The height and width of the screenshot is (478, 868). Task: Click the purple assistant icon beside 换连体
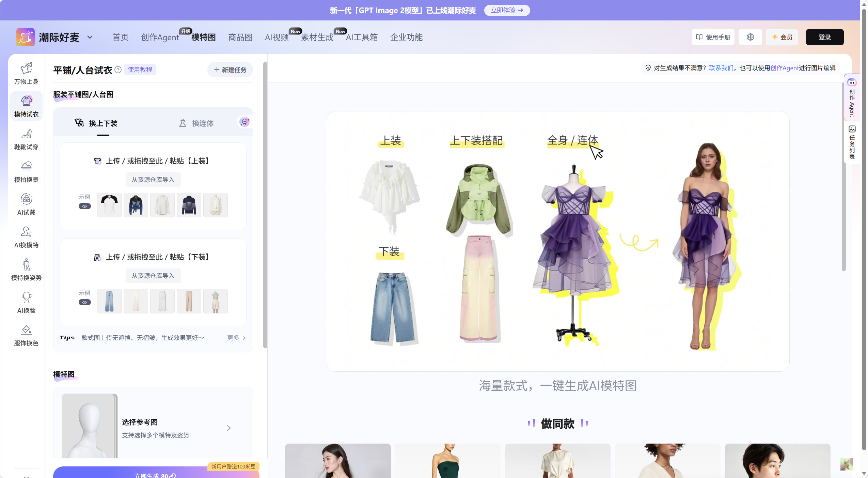(x=244, y=122)
